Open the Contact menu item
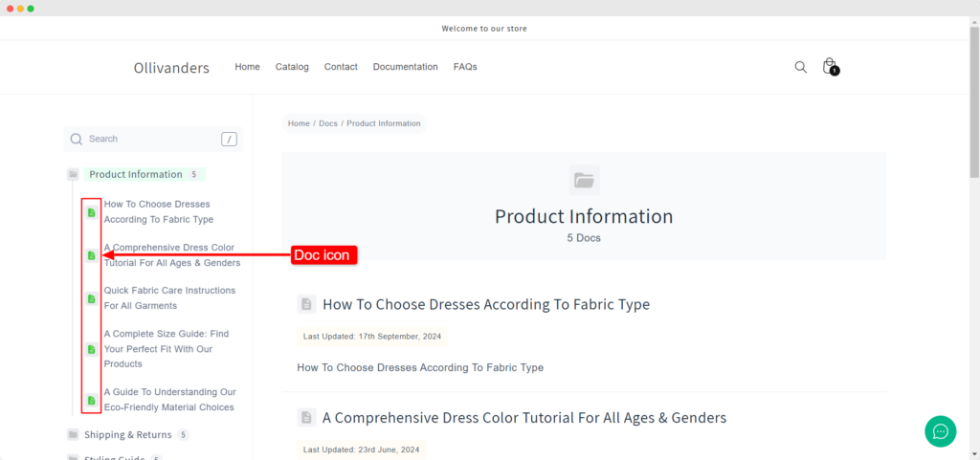The height and width of the screenshot is (460, 980). click(341, 67)
